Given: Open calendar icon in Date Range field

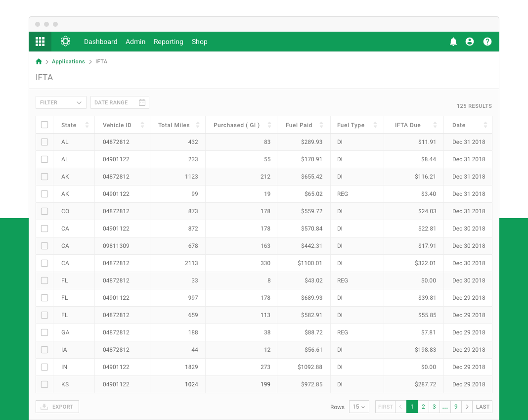Looking at the screenshot, I should pyautogui.click(x=142, y=102).
